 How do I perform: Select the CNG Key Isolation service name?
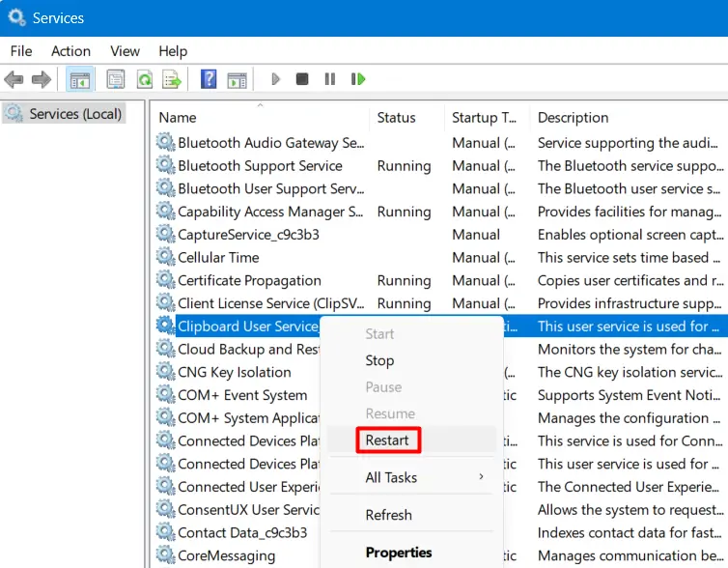pyautogui.click(x=235, y=372)
